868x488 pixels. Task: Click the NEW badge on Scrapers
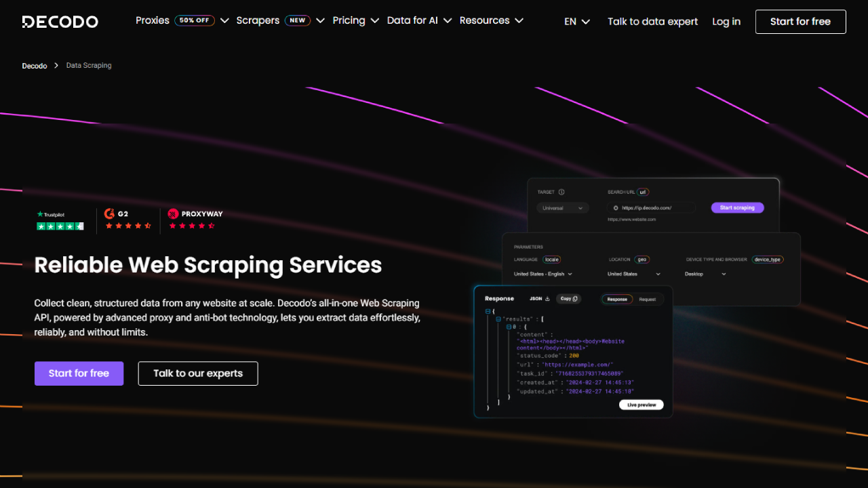point(297,20)
